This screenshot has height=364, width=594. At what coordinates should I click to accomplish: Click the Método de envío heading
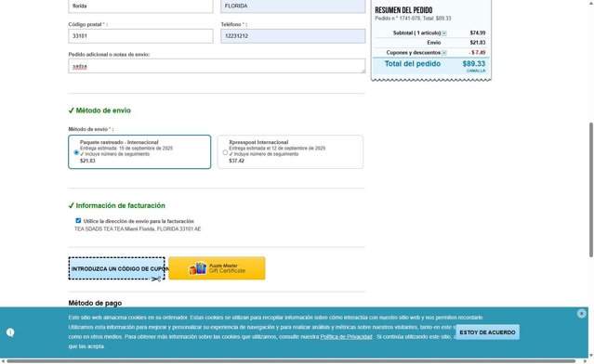(99, 110)
